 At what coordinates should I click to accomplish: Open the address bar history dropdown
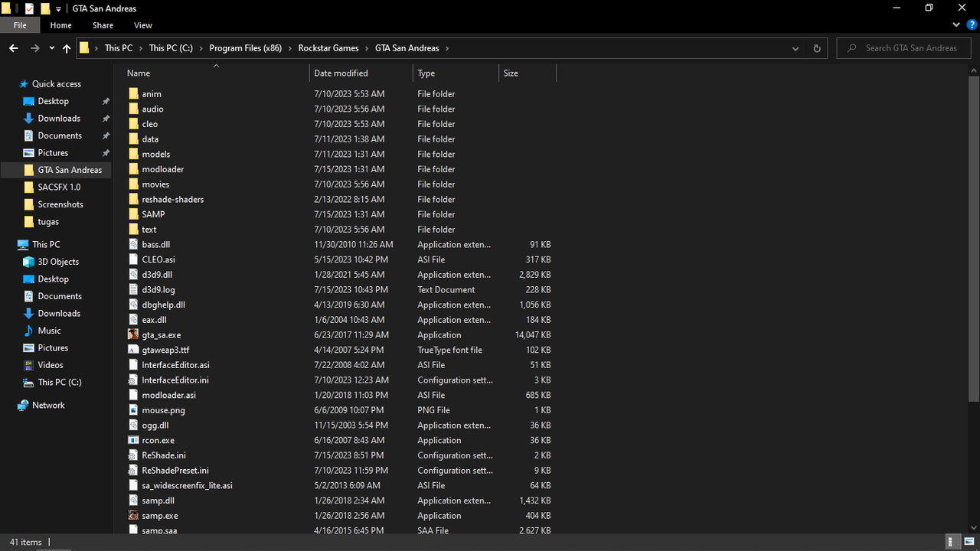point(796,48)
